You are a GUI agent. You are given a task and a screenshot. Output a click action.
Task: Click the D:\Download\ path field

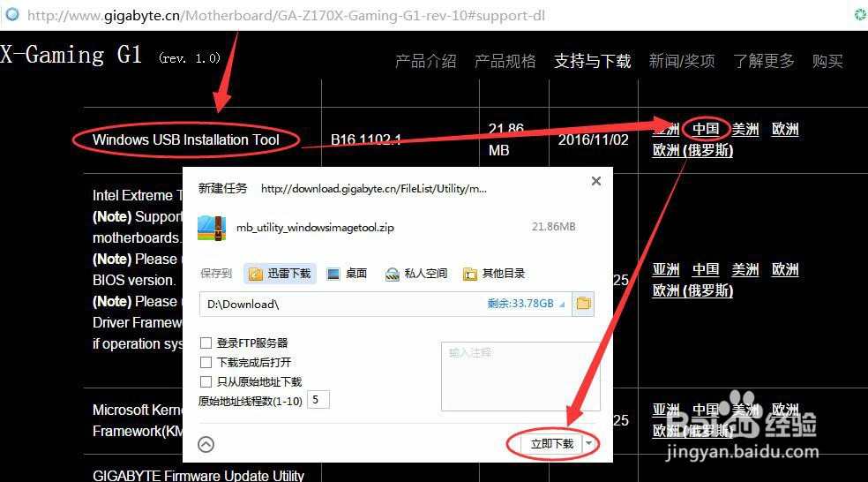pyautogui.click(x=385, y=305)
